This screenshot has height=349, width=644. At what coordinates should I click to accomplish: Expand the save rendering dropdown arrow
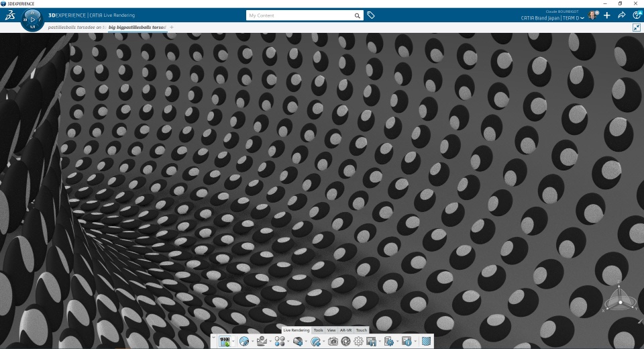[x=380, y=341]
